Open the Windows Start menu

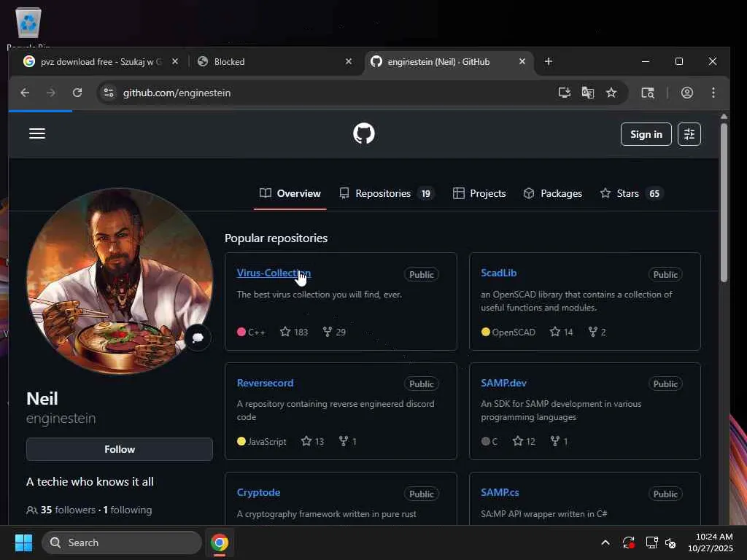point(24,542)
